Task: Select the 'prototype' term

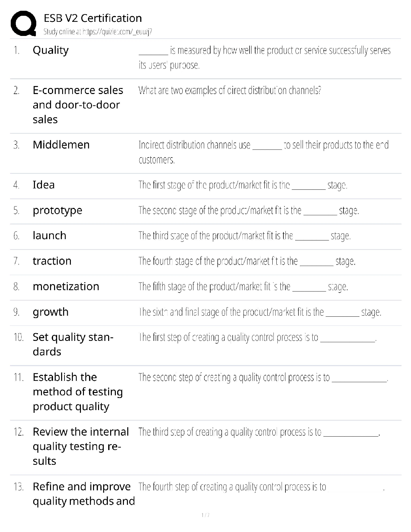Action: pyautogui.click(x=57, y=210)
